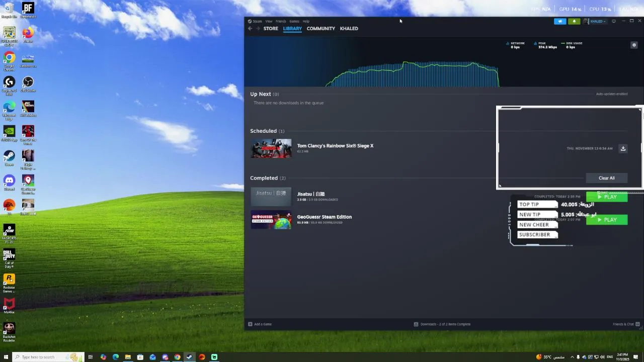
Task: Select Google Chrome desktop icon
Action: click(9, 61)
